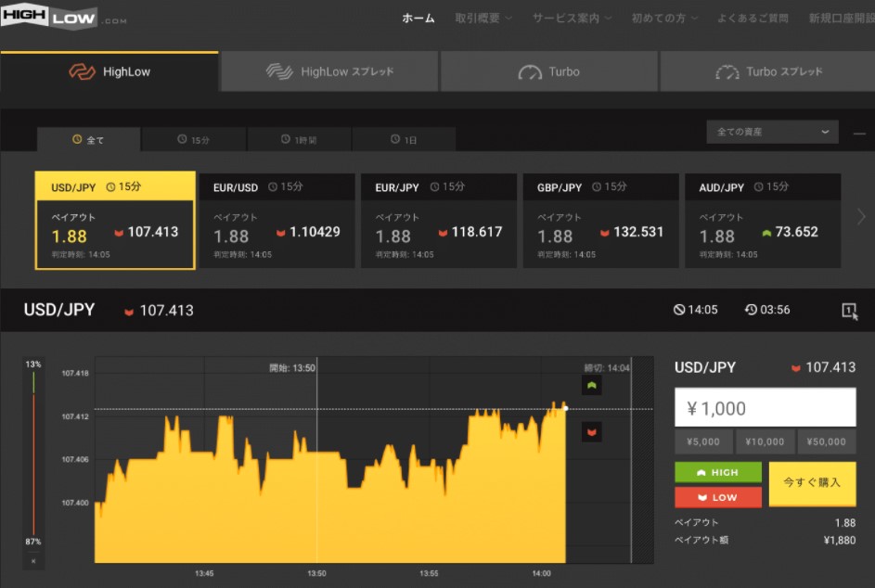Expand the サービス案内 menu
Image resolution: width=875 pixels, height=588 pixels.
point(572,19)
